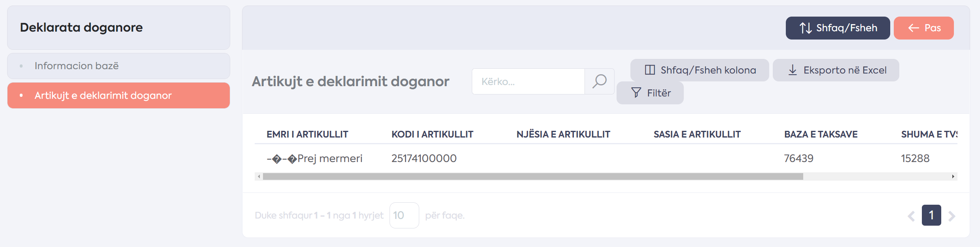Click inside the Kërko search field
The image size is (980, 247).
(528, 81)
